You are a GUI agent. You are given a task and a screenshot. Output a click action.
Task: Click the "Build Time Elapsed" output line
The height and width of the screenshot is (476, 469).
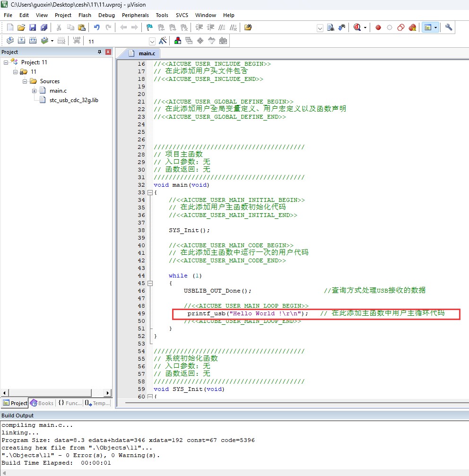tap(56, 463)
